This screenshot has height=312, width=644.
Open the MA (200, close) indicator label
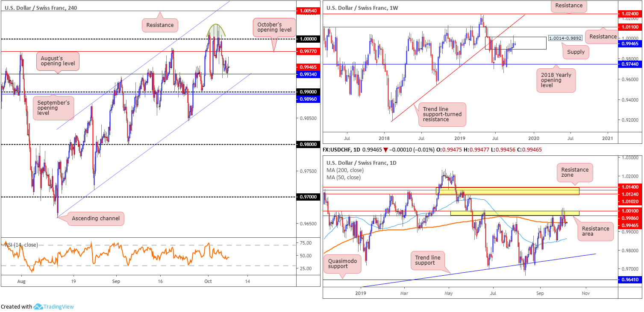345,170
